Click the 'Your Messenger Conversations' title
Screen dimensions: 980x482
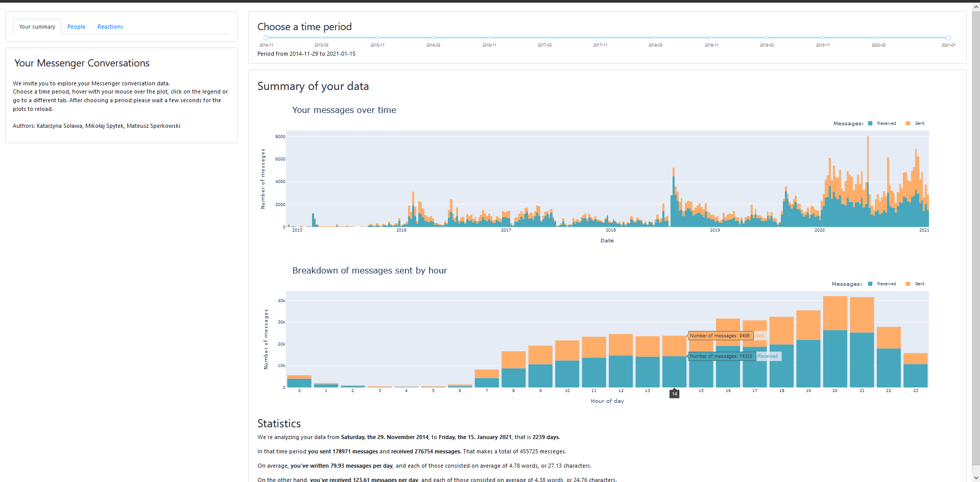click(x=82, y=63)
